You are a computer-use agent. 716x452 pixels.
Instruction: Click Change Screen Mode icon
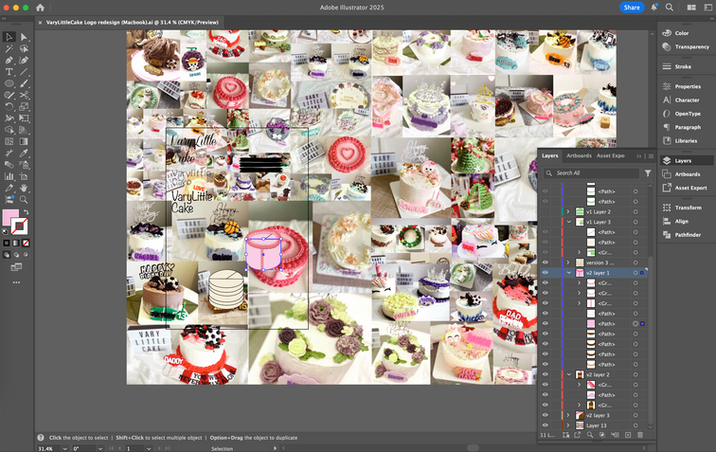pos(16,267)
